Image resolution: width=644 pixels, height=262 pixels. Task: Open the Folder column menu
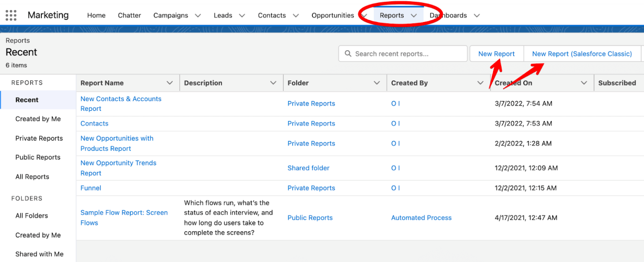tap(376, 82)
